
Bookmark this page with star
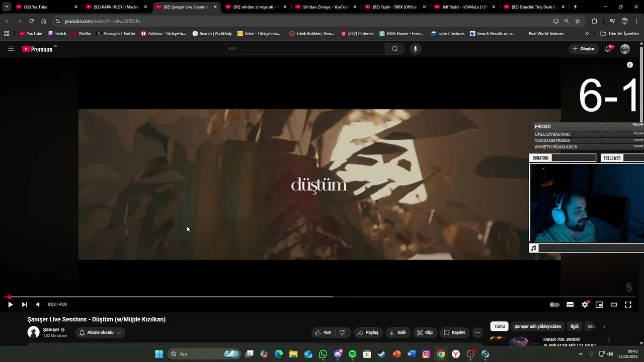pos(578,21)
